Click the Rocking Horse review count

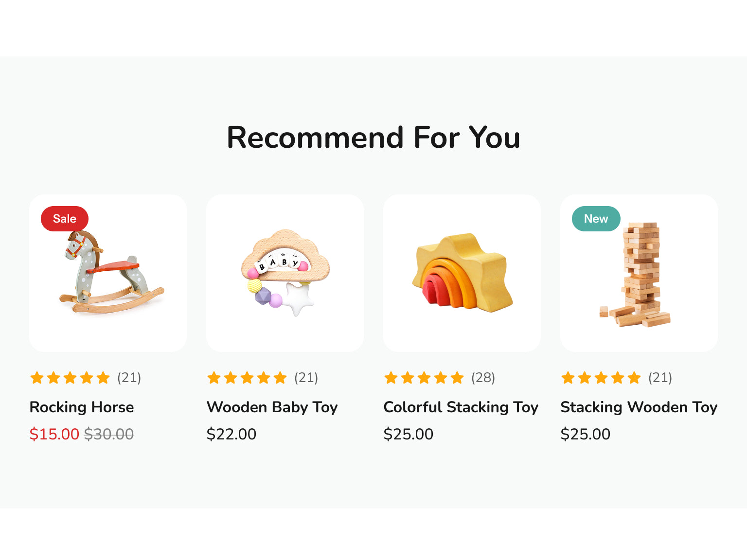tap(129, 378)
